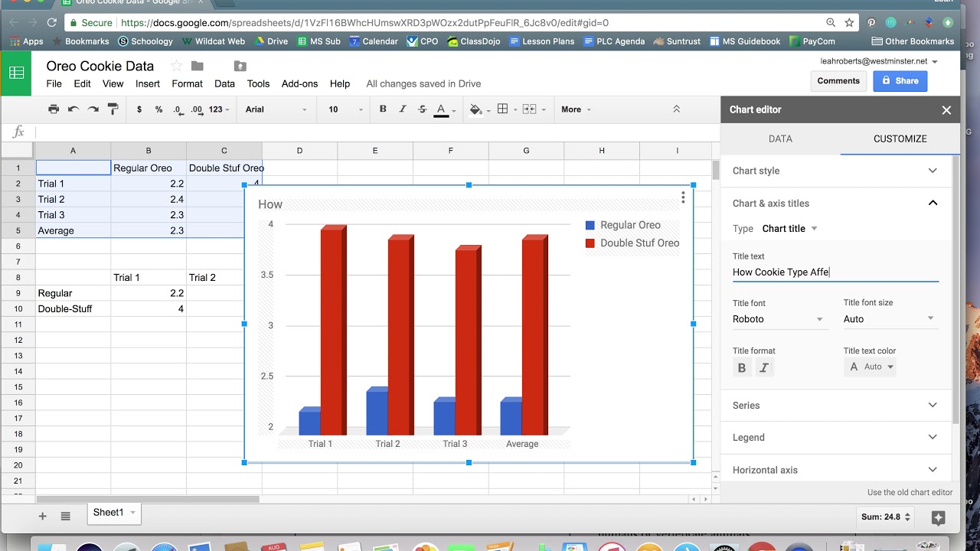Open the More toolbar dropdown
Image resolution: width=980 pixels, height=551 pixels.
click(576, 109)
